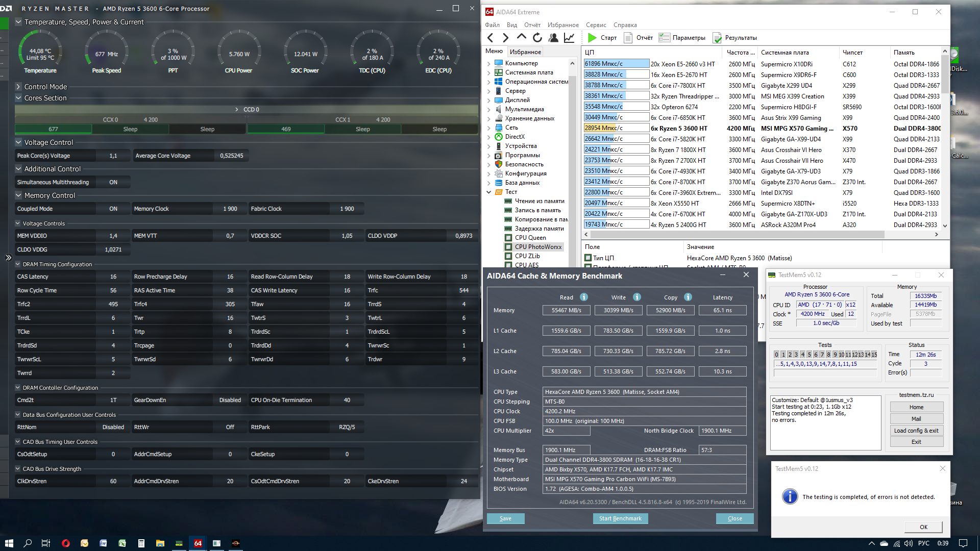Toggle Simultaneous Multithreading ON setting
The height and width of the screenshot is (551, 980).
click(x=113, y=182)
